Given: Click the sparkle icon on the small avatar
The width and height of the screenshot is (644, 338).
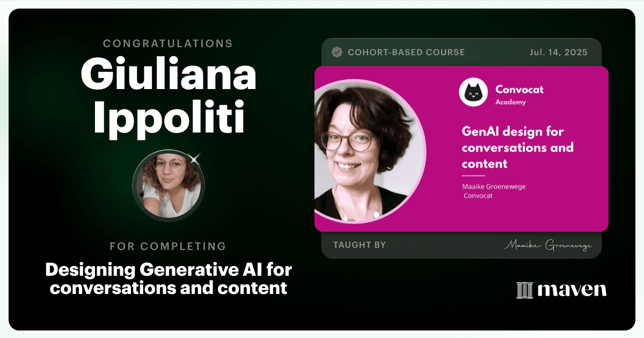Looking at the screenshot, I should [195, 158].
